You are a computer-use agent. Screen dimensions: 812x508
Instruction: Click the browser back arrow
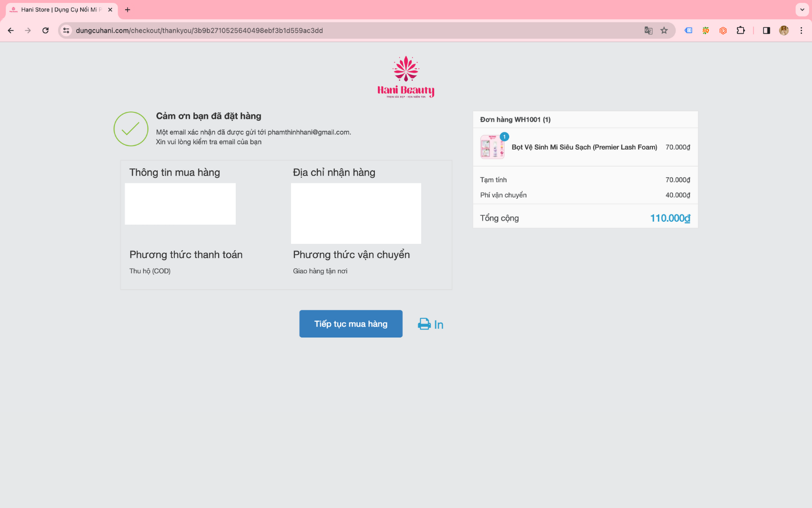click(11, 30)
